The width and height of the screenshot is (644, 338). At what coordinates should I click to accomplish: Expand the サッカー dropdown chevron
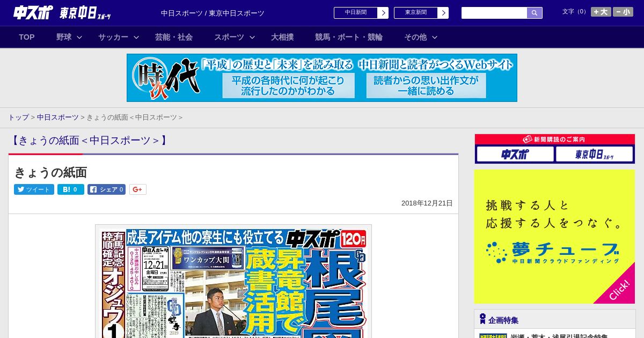[x=136, y=37]
